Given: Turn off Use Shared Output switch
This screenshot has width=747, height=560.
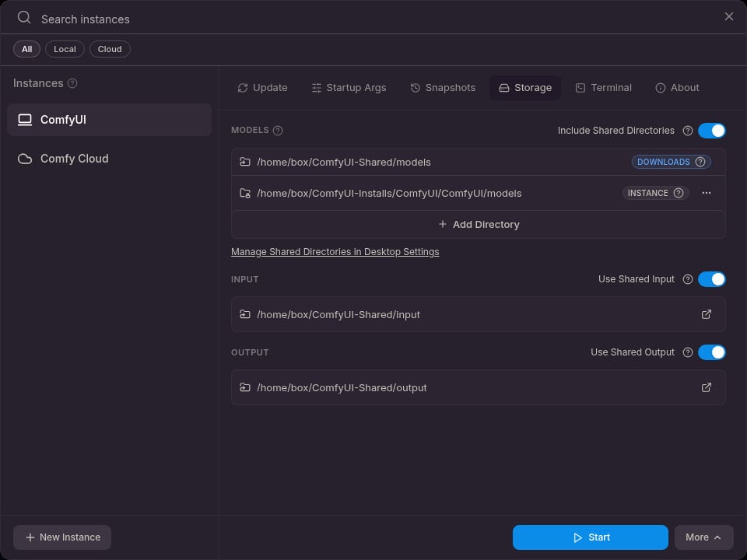Looking at the screenshot, I should 712,352.
